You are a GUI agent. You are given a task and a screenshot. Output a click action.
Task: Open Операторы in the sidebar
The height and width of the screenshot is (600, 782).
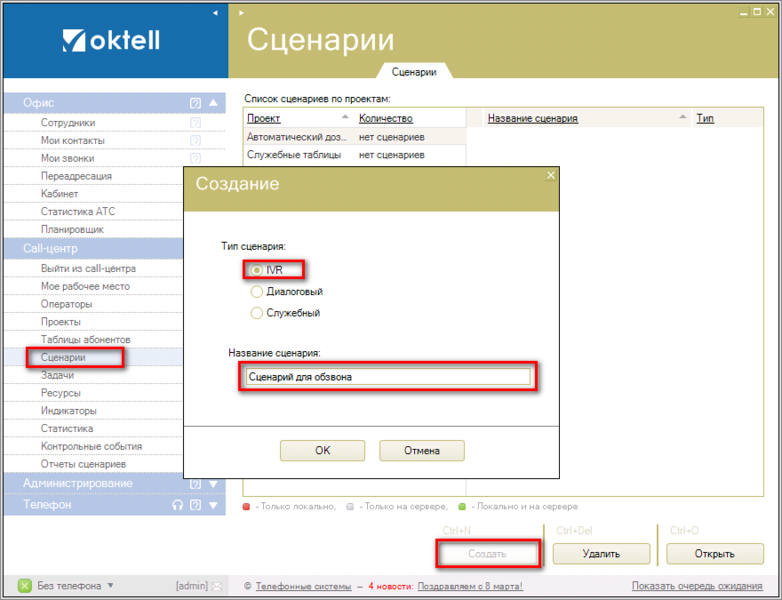pos(66,304)
